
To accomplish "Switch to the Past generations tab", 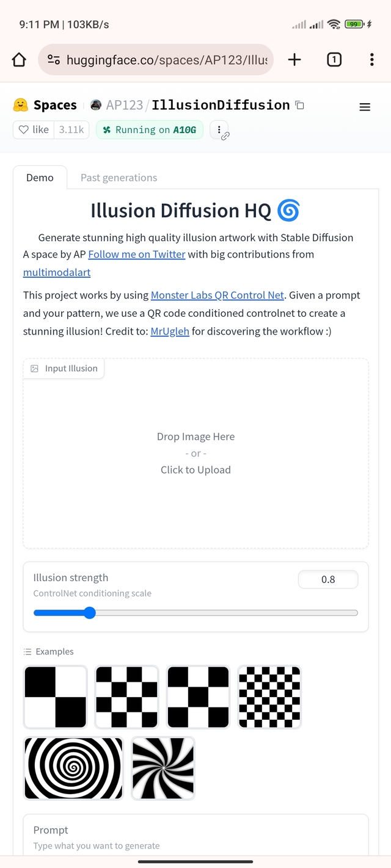I will 119,178.
